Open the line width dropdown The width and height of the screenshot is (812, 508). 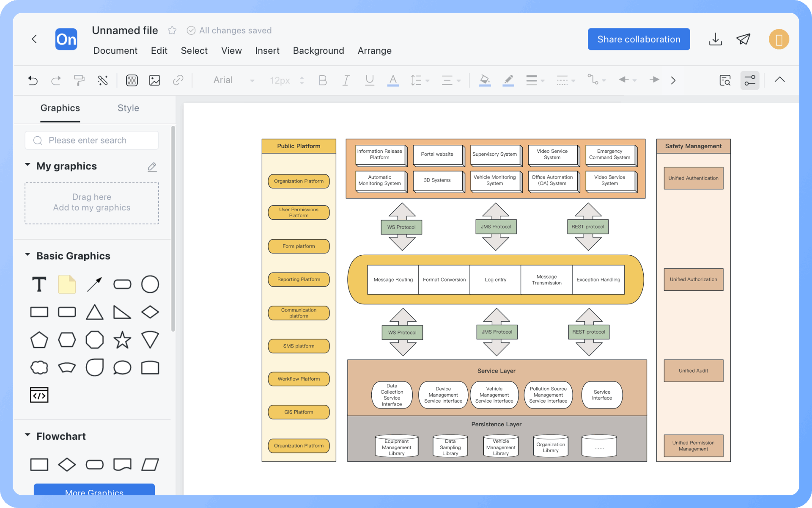[x=535, y=80]
